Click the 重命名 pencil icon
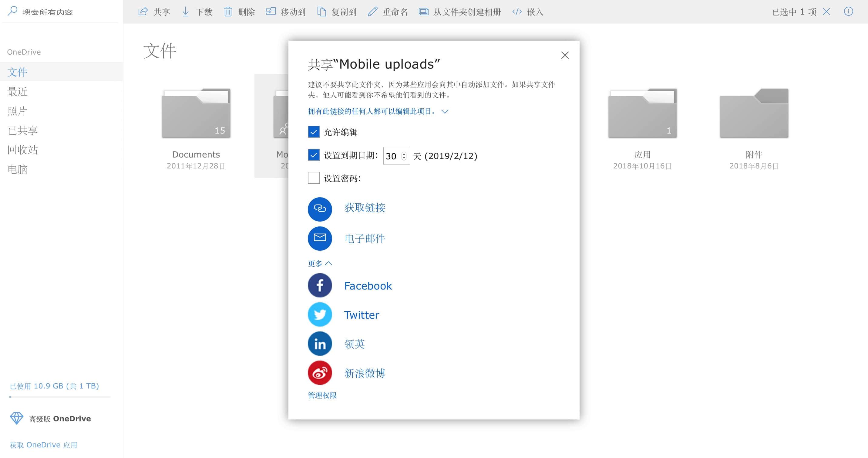The height and width of the screenshot is (458, 868). click(x=373, y=12)
